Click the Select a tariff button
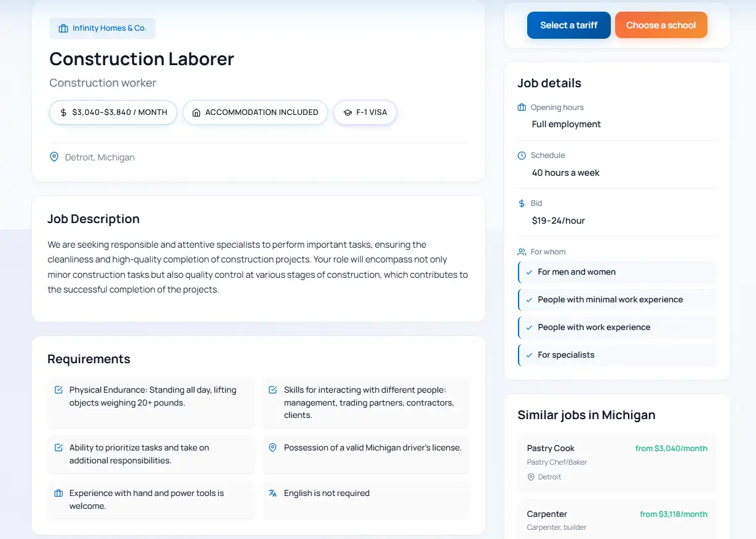 (x=568, y=25)
